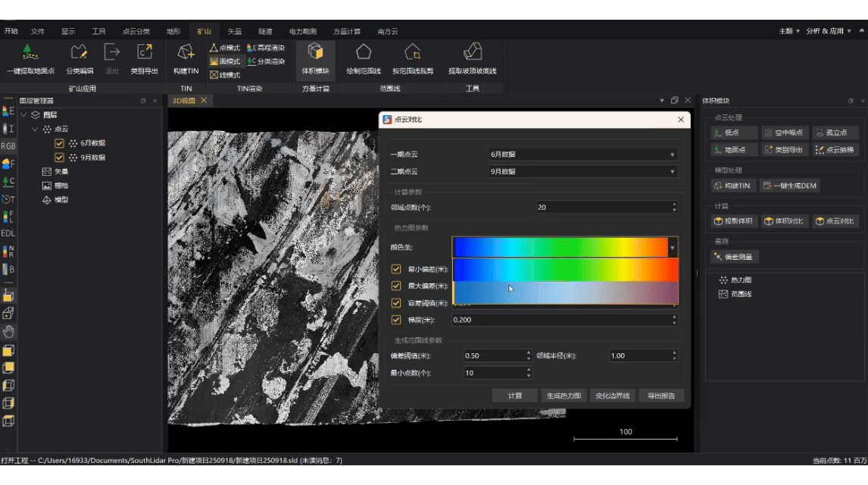This screenshot has width=868, height=485.
Task: Switch to the 方量计算 ribbon tab
Action: click(x=348, y=32)
